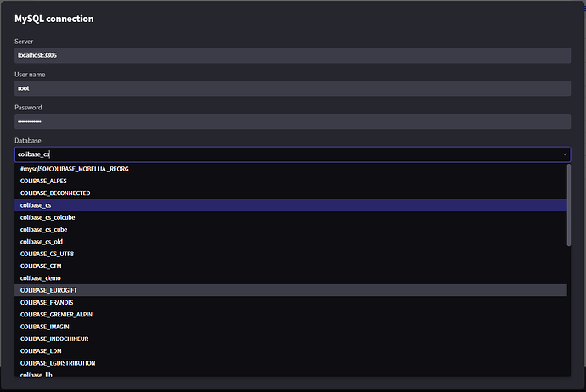Click the dropdown list scrollbar
Screen dimensions: 586x392
tap(569, 205)
